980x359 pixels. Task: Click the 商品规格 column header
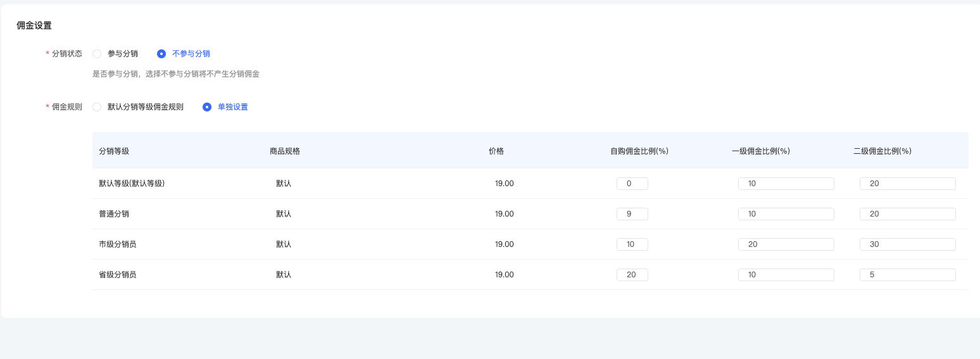tap(285, 151)
